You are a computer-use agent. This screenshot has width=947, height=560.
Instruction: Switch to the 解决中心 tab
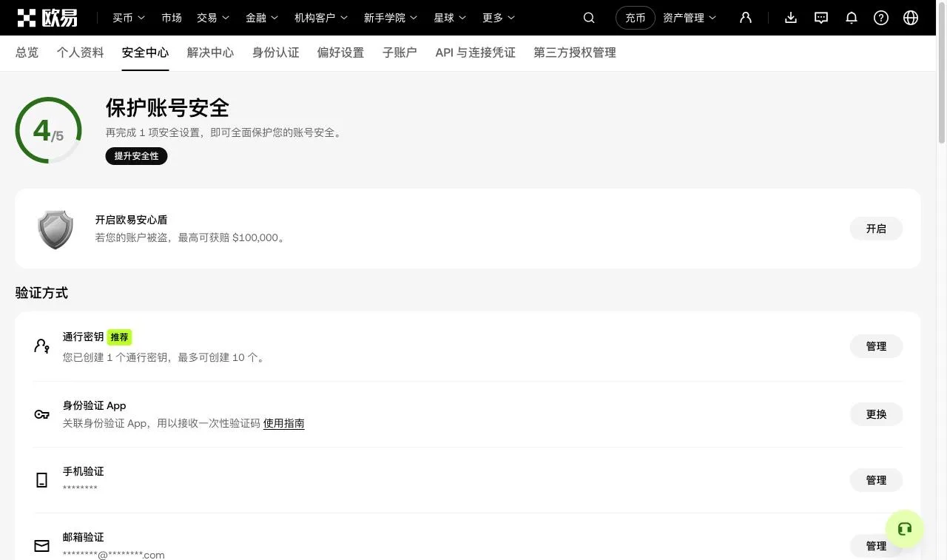tap(211, 53)
